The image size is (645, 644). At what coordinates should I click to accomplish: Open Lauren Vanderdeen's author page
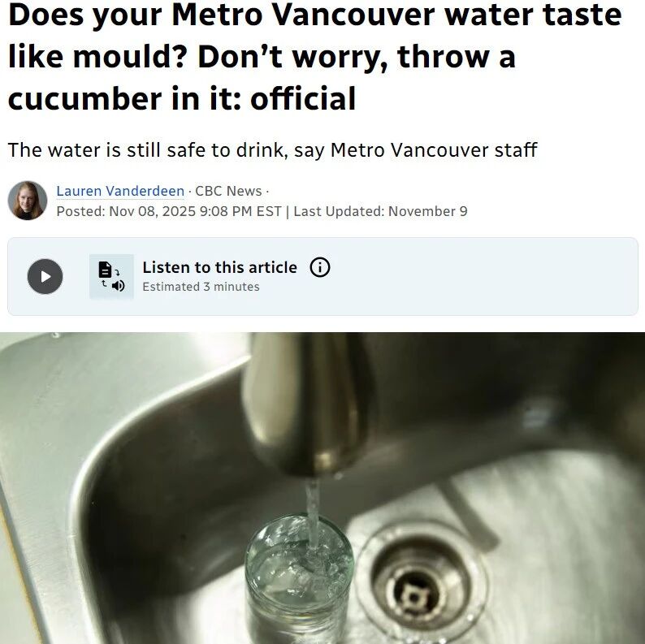pyautogui.click(x=120, y=191)
